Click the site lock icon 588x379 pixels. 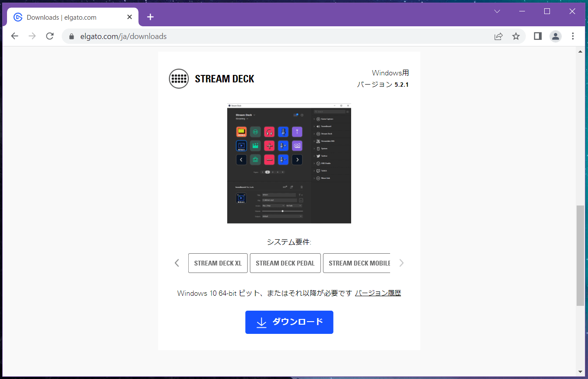pos(72,36)
